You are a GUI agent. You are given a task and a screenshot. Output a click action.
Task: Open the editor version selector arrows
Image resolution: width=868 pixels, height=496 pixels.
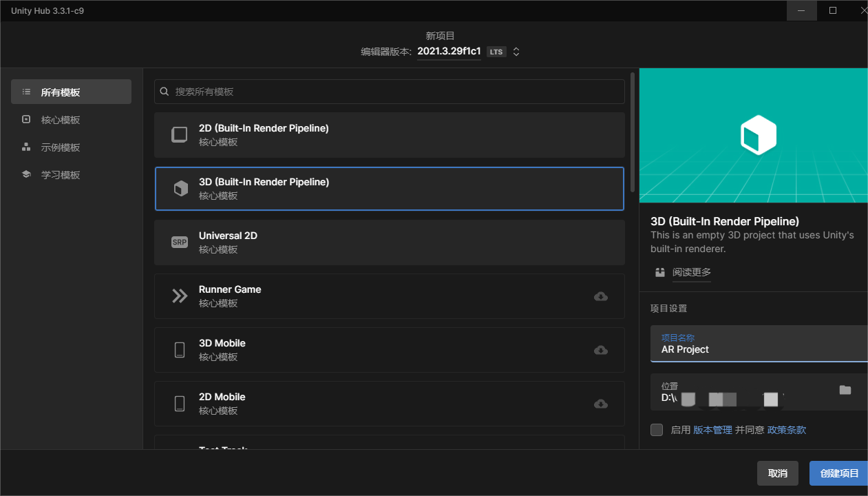tap(516, 52)
